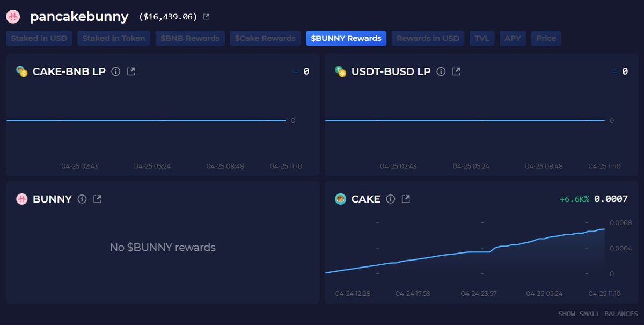Click the BUNNY token icon

pyautogui.click(x=21, y=199)
